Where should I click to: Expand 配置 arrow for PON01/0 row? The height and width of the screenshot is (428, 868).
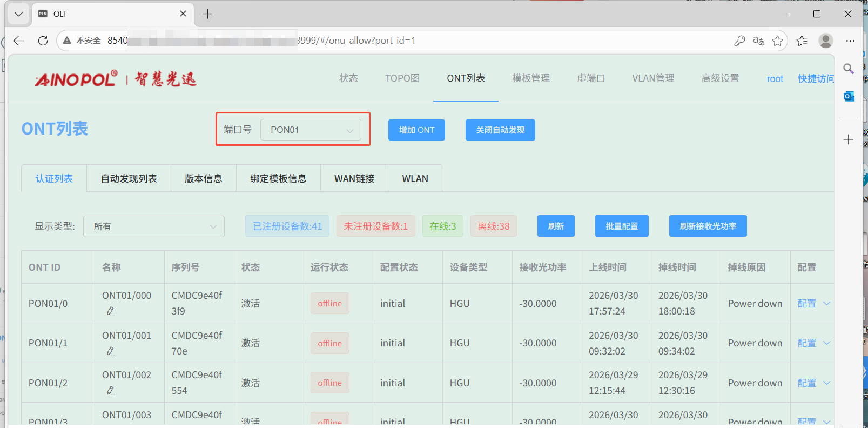[826, 304]
